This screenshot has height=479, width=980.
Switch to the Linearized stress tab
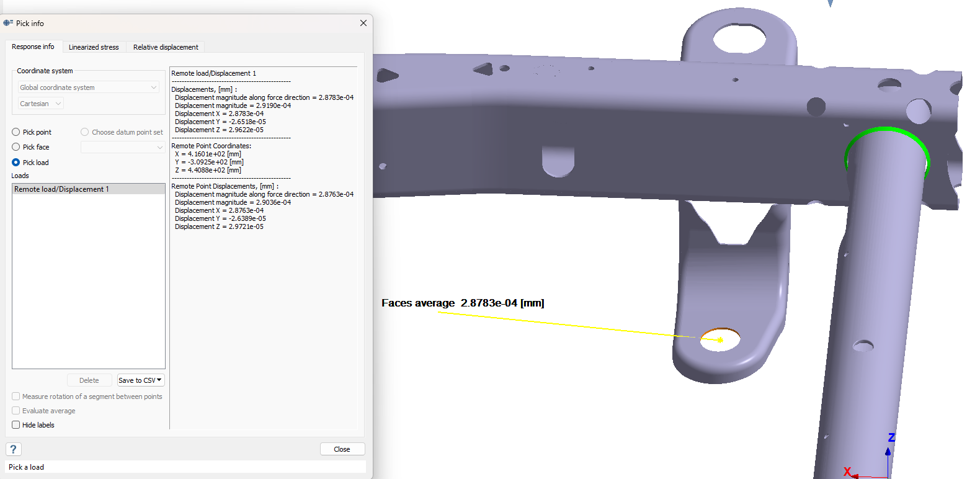tap(94, 47)
